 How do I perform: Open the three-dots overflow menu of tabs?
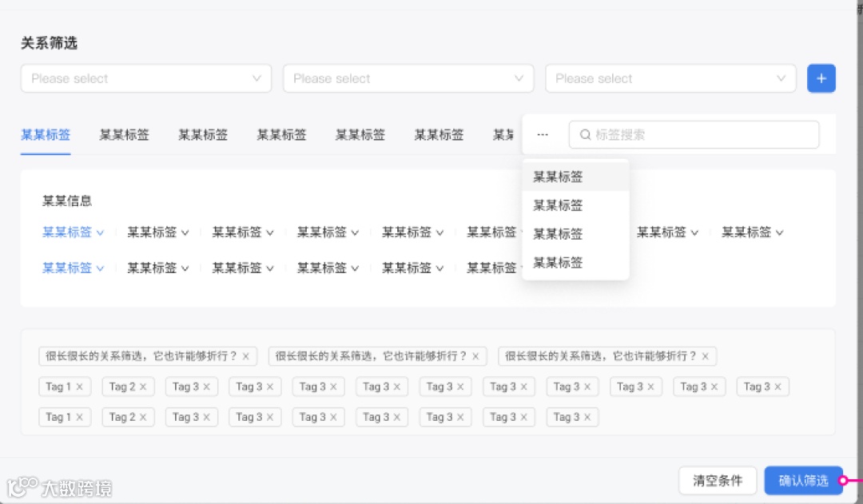[x=543, y=135]
